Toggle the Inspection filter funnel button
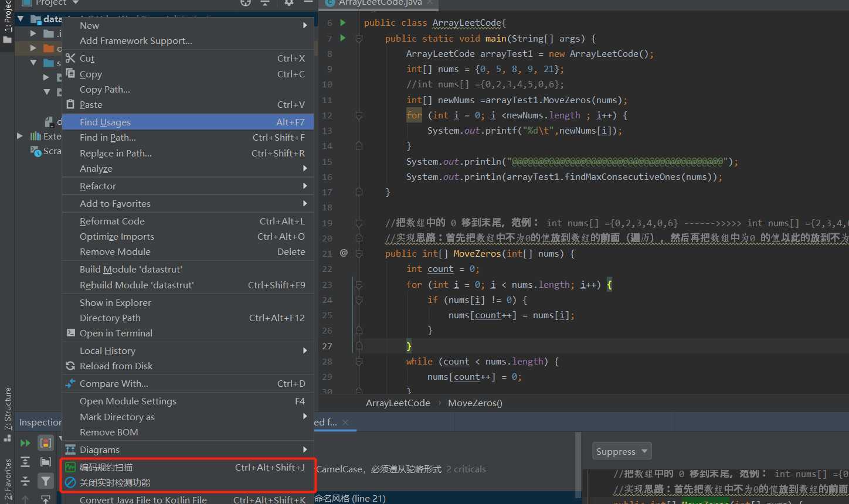This screenshot has height=504, width=849. tap(46, 481)
